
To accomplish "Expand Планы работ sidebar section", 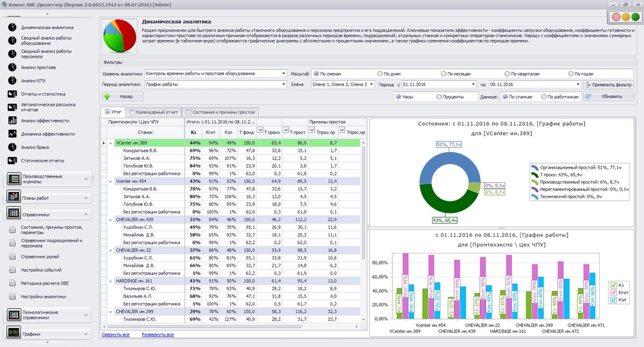I will (x=47, y=197).
